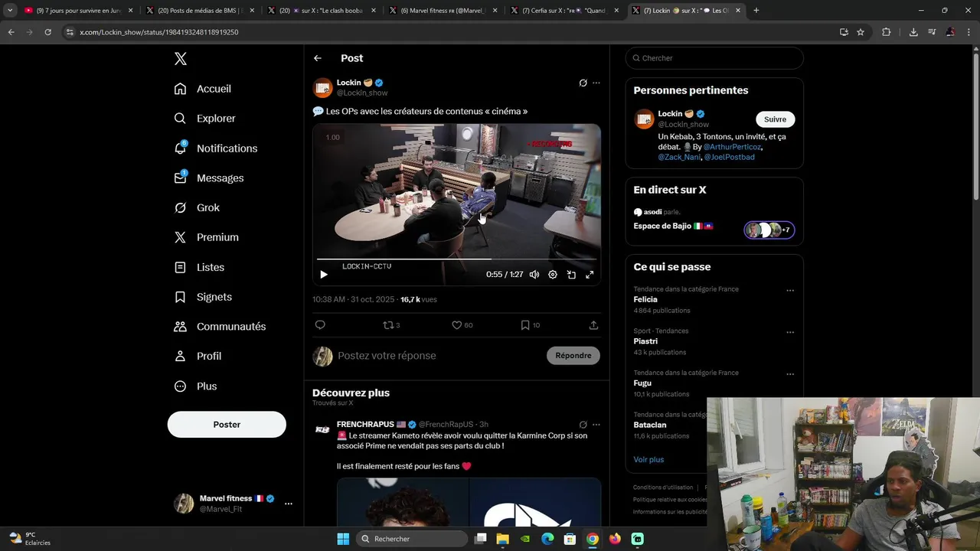Open the Explorer section

pyautogui.click(x=205, y=119)
